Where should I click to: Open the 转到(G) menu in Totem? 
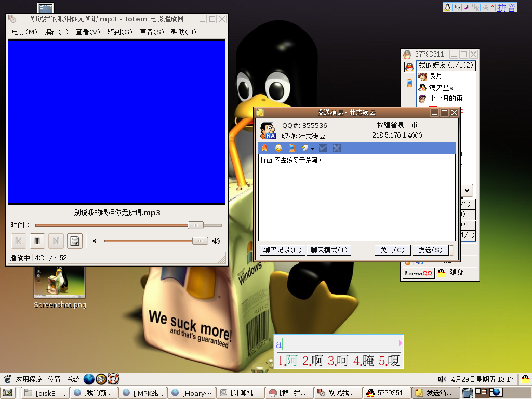coord(120,32)
